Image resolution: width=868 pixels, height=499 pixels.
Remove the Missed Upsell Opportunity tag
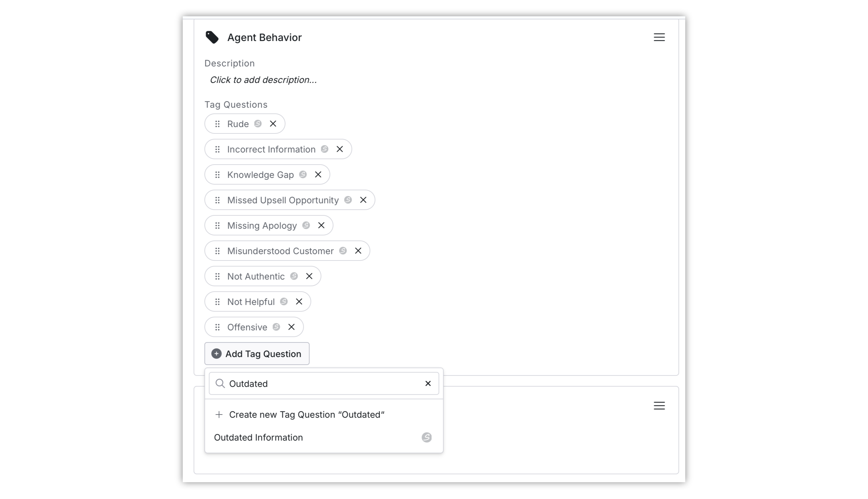[363, 200]
